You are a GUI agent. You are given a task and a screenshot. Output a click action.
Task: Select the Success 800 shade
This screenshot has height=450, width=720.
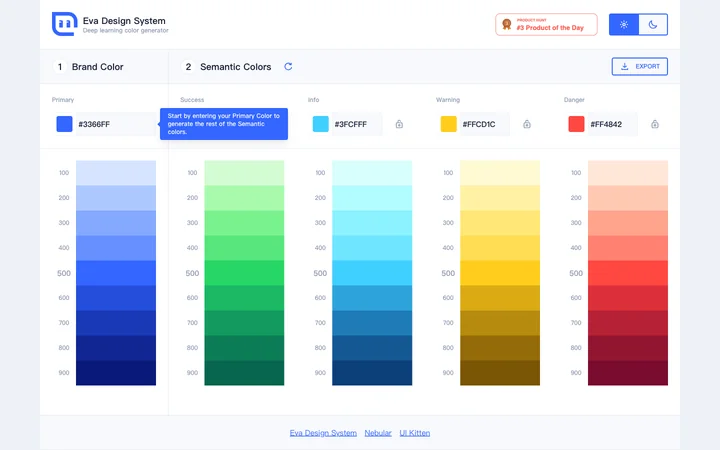click(x=244, y=348)
